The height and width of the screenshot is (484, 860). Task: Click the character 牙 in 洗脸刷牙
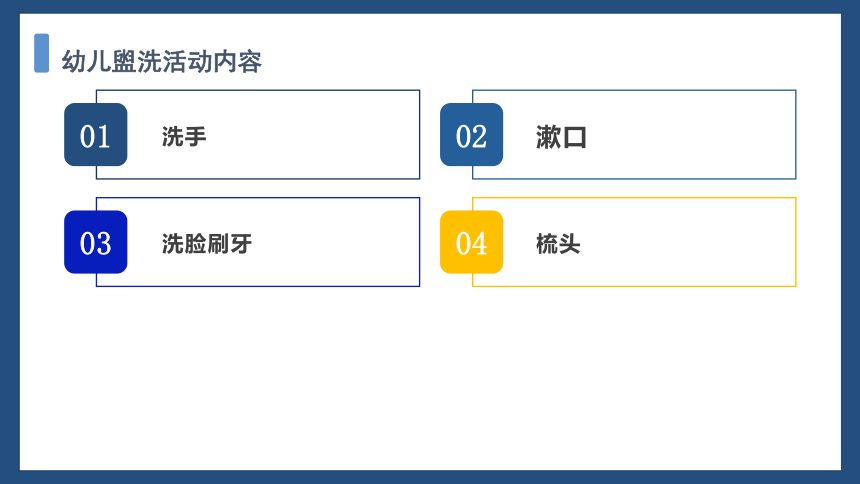(241, 244)
